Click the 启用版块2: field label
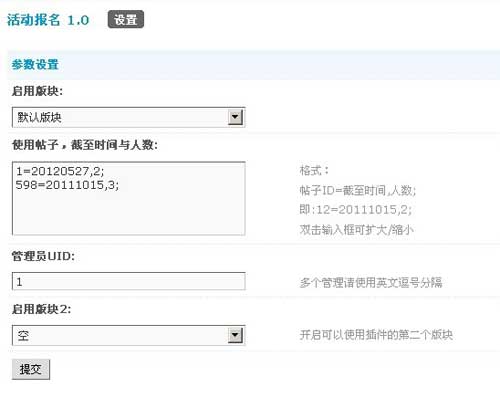500x408 pixels. (x=41, y=309)
